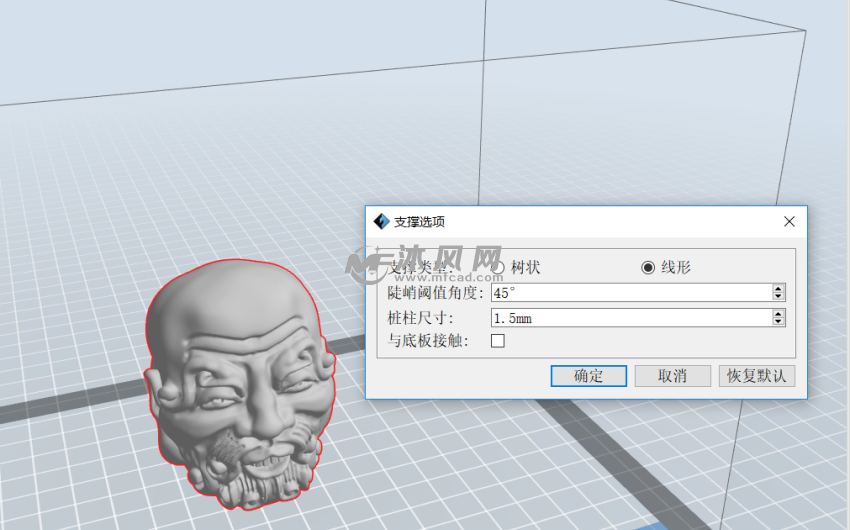Click the 桩柱尺寸 input field showing 1.5mm
This screenshot has height=530, width=850.
[632, 318]
